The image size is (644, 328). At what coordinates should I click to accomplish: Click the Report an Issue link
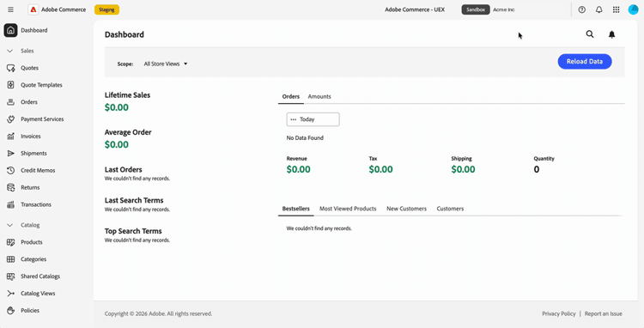[604, 313]
